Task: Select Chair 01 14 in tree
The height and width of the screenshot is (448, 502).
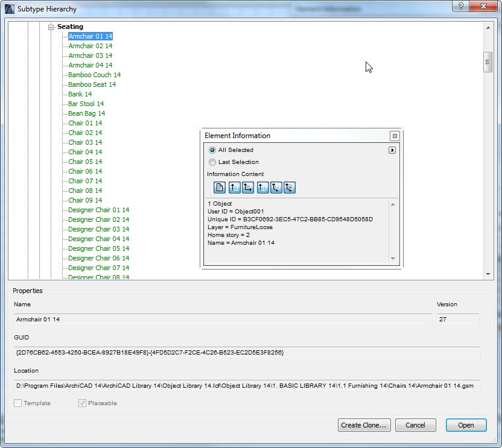Action: [85, 123]
